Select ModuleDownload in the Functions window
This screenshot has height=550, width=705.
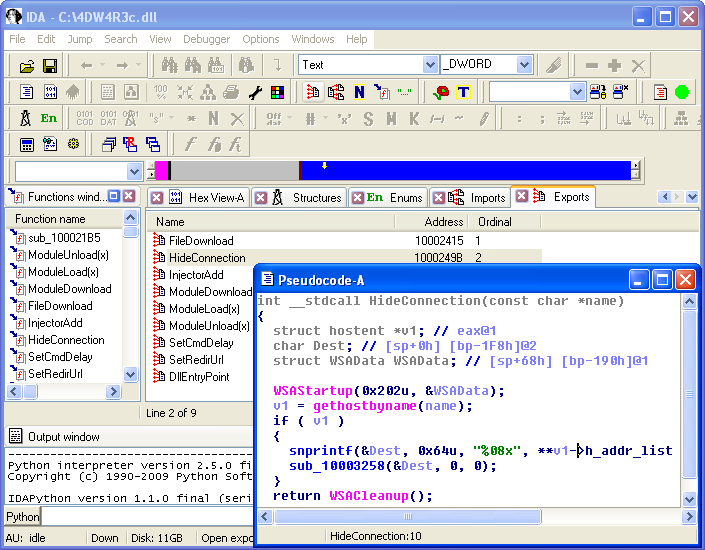point(69,289)
